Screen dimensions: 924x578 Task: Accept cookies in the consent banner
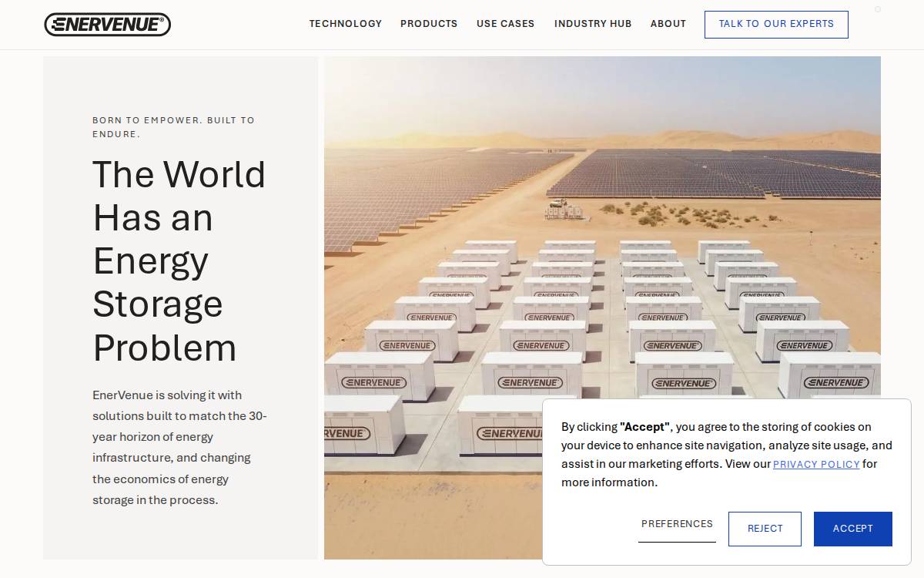pos(853,529)
